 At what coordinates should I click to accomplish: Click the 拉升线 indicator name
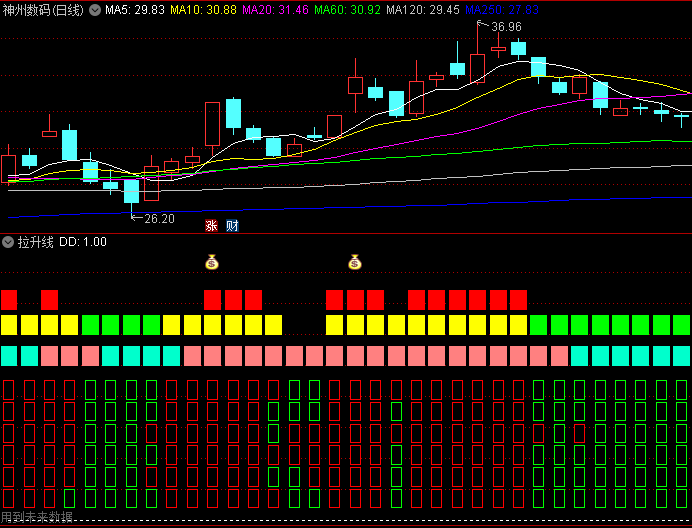click(35, 242)
